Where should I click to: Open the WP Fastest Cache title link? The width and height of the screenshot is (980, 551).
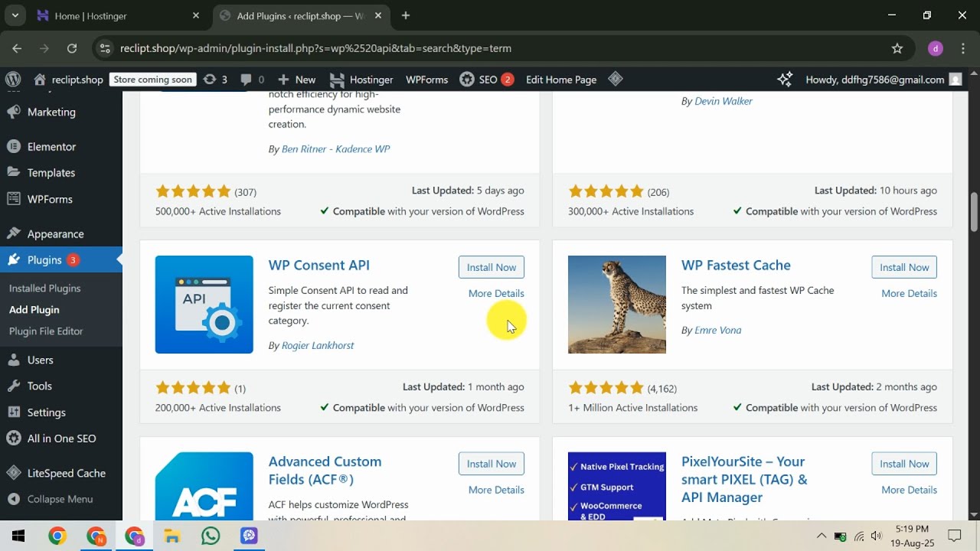736,266
